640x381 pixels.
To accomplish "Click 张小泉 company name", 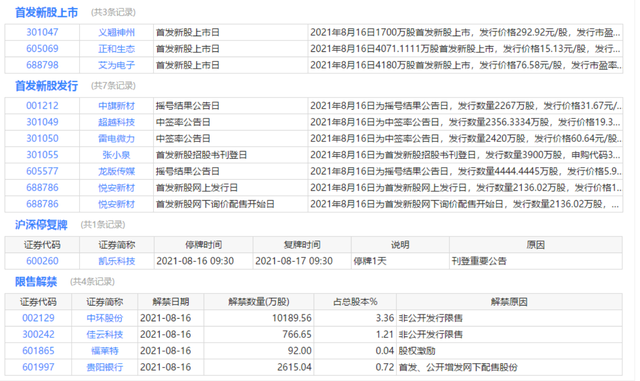I will [x=116, y=155].
